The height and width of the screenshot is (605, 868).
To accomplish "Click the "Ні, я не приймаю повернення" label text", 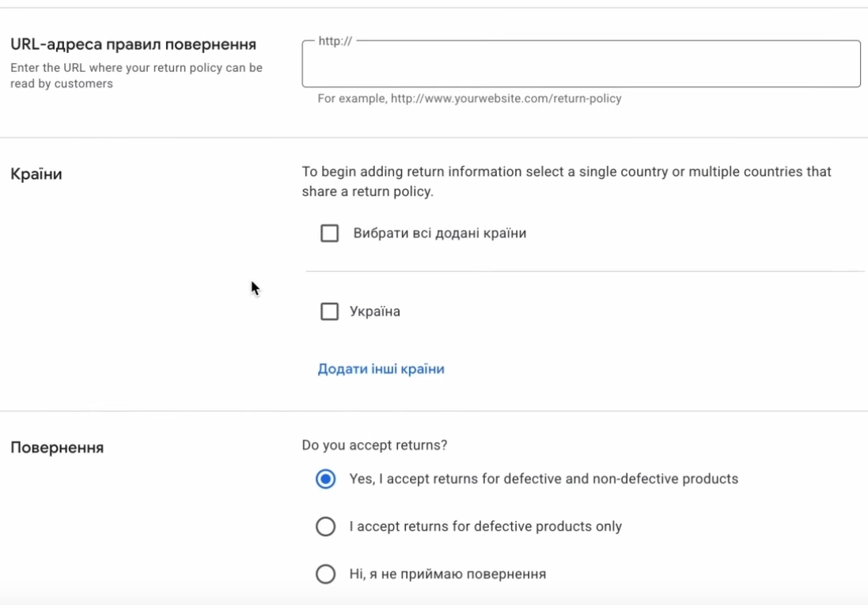I will point(448,574).
